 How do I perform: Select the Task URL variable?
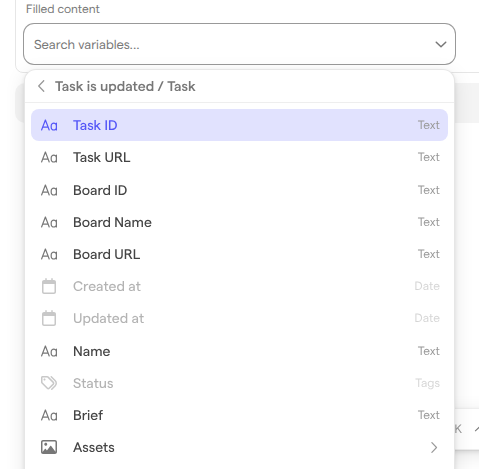click(x=239, y=157)
